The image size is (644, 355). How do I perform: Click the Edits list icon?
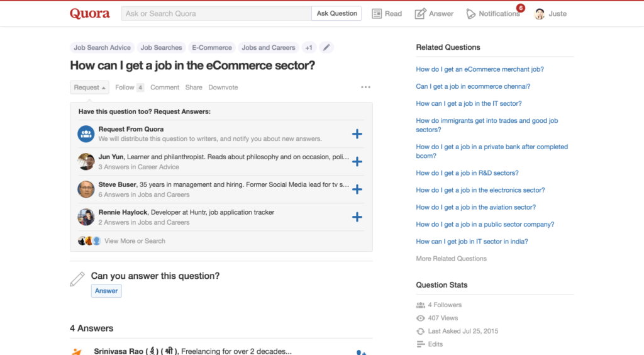click(x=420, y=344)
